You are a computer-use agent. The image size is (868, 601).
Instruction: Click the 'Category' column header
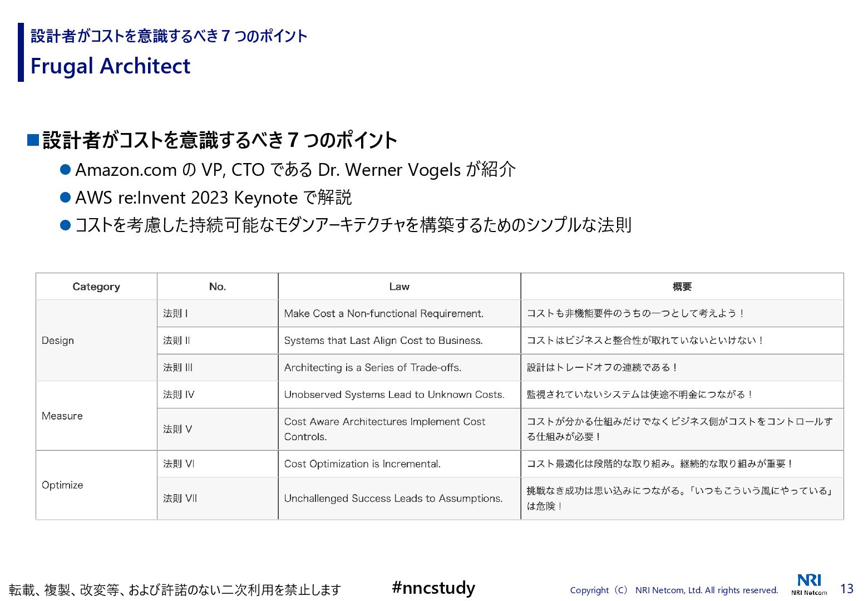96,287
